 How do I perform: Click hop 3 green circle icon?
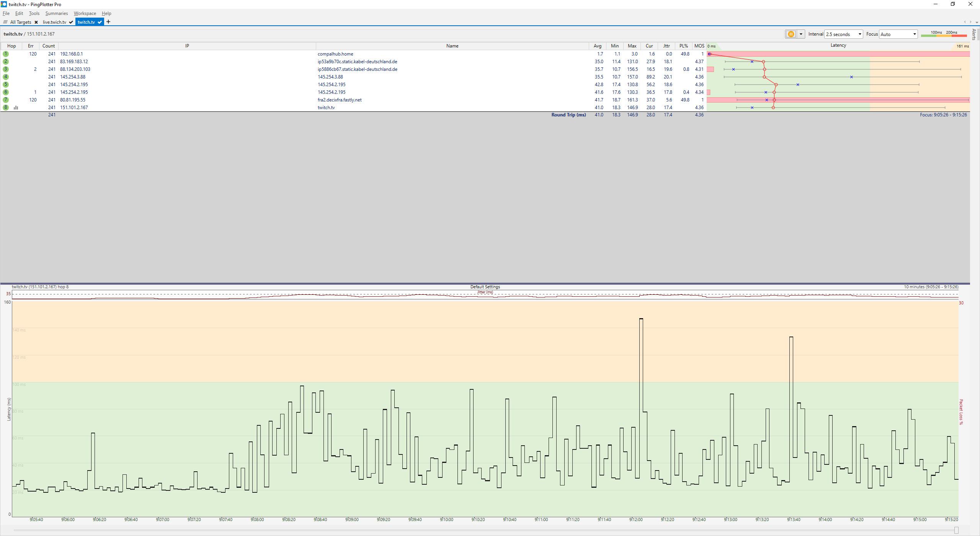6,69
